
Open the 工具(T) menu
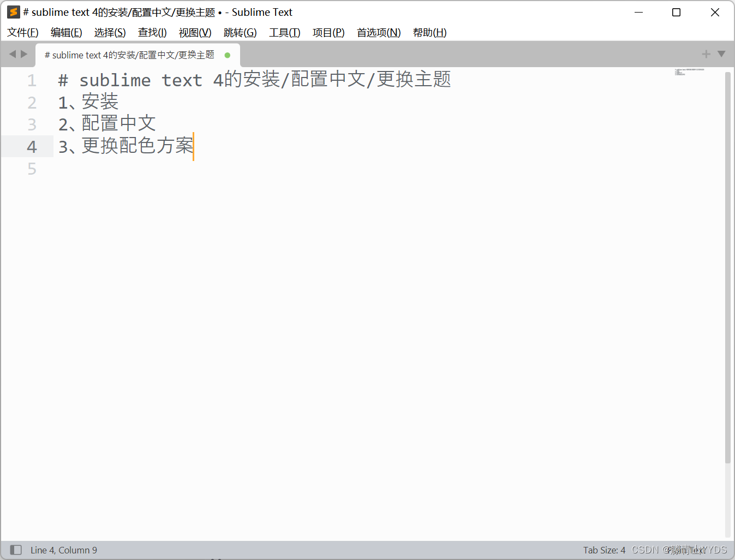point(284,32)
